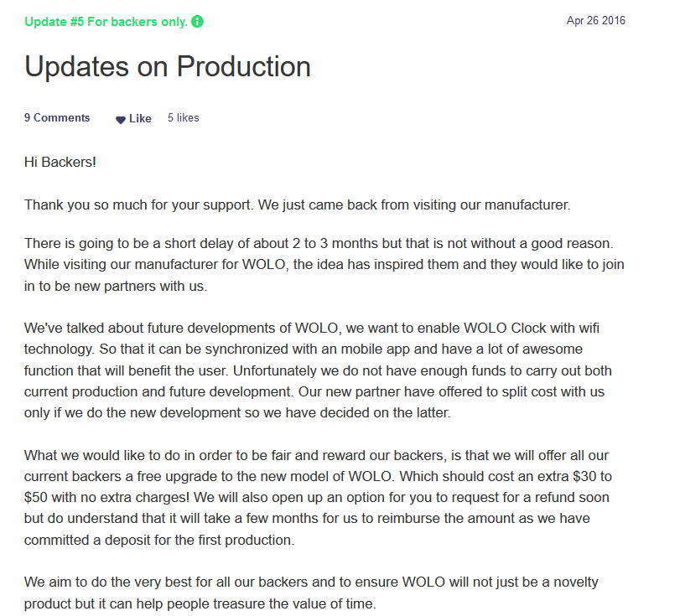Click the Like button text
Screen dimensions: 685x616
140,119
